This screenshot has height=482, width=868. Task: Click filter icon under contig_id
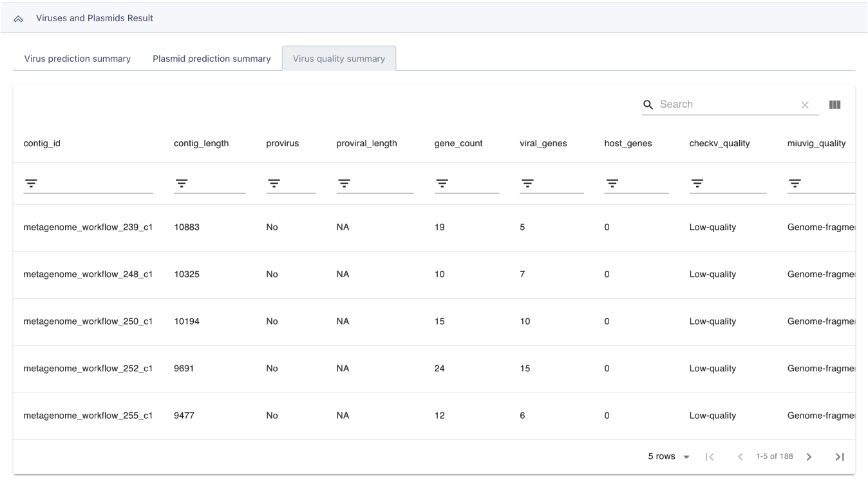(30, 184)
